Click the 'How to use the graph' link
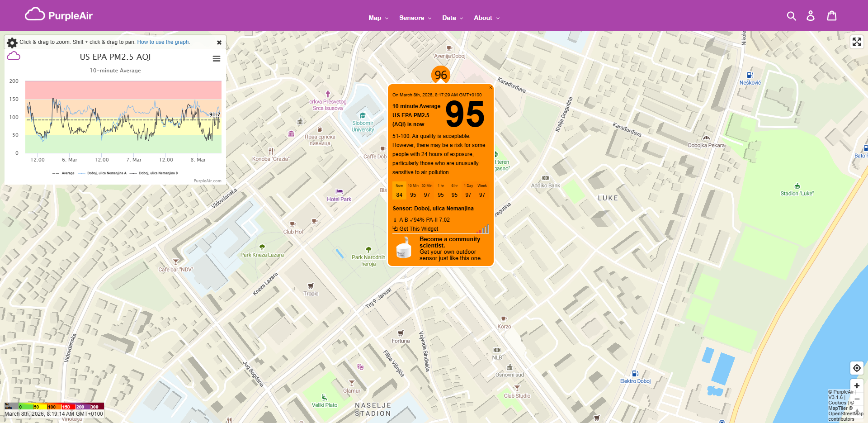The width and height of the screenshot is (868, 423). (x=163, y=42)
